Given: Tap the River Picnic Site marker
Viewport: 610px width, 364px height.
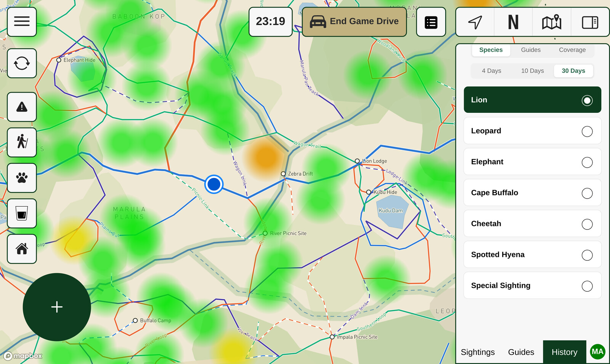Looking at the screenshot, I should 265,233.
